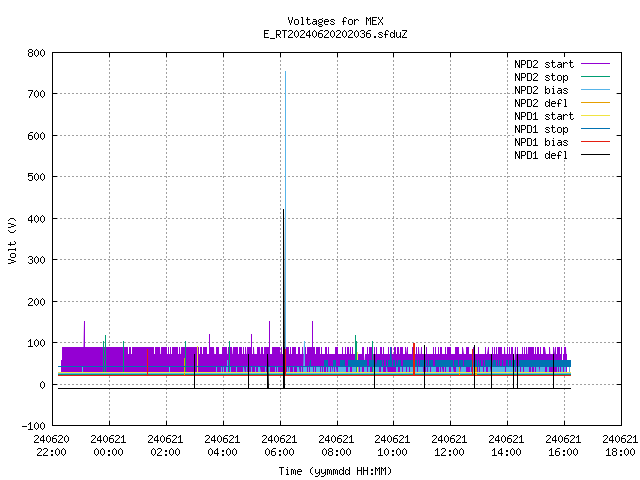The image size is (640, 480).
Task: Click the 'NPD2 bias' legend label
Action: tap(541, 90)
